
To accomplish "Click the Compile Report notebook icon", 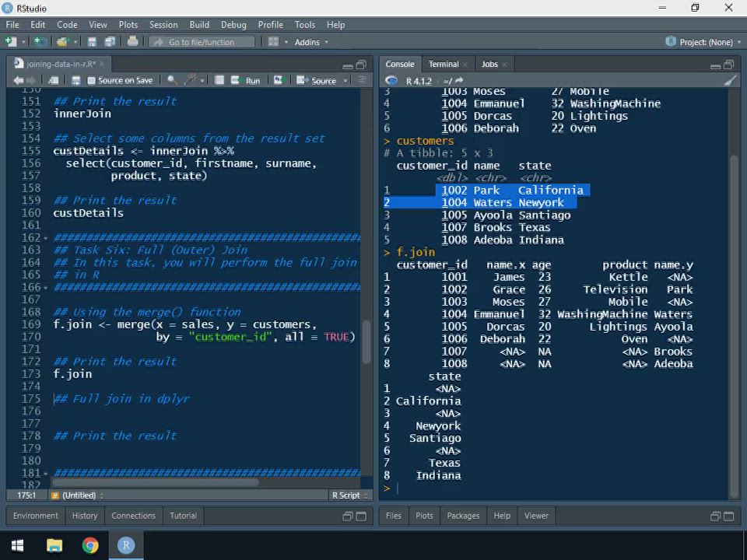I will click(219, 80).
